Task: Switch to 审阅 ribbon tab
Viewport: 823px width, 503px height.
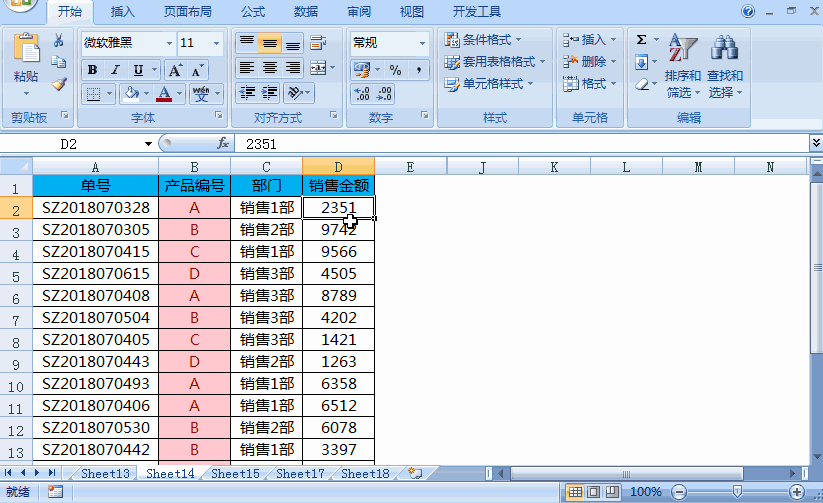Action: (359, 12)
